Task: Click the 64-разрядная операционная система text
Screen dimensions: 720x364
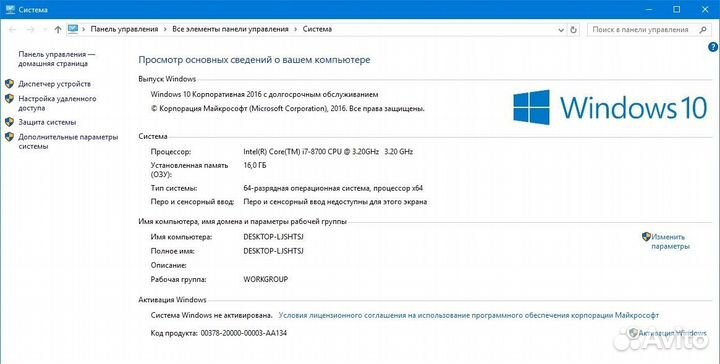Action: (x=333, y=188)
